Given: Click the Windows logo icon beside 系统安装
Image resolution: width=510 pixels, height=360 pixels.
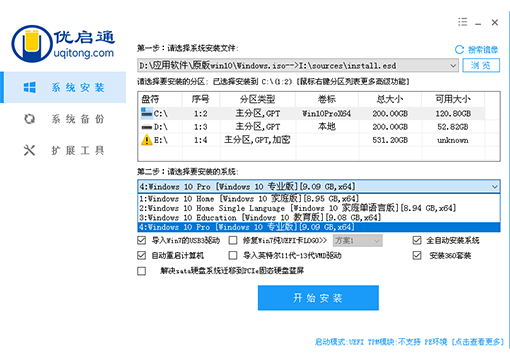Looking at the screenshot, I should pos(30,87).
